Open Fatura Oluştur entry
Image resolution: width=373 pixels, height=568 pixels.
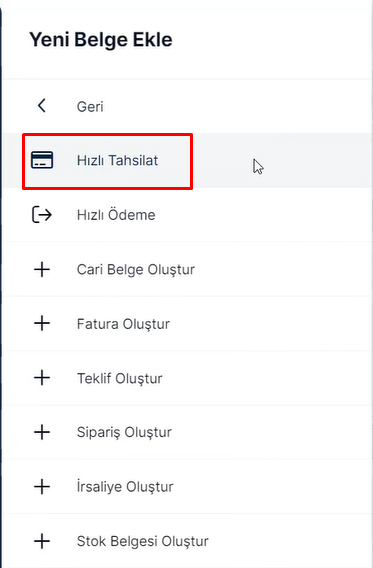coord(123,324)
